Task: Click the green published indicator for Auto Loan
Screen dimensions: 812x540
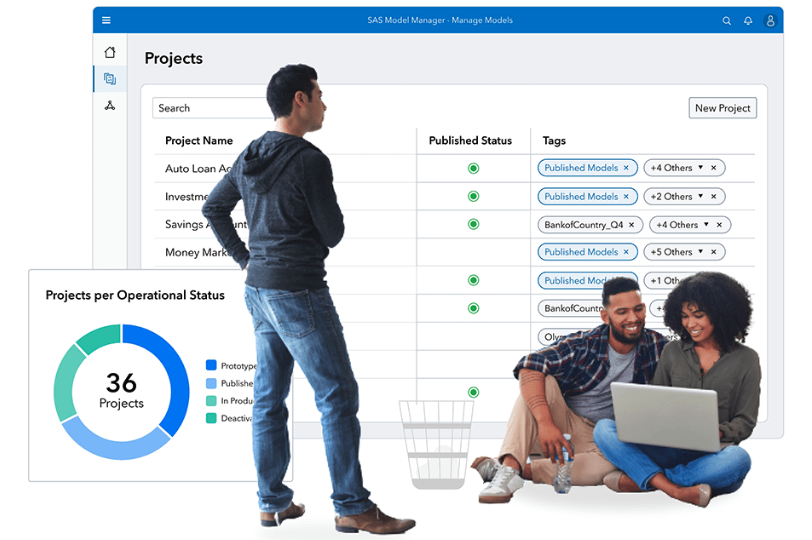Action: 473,168
